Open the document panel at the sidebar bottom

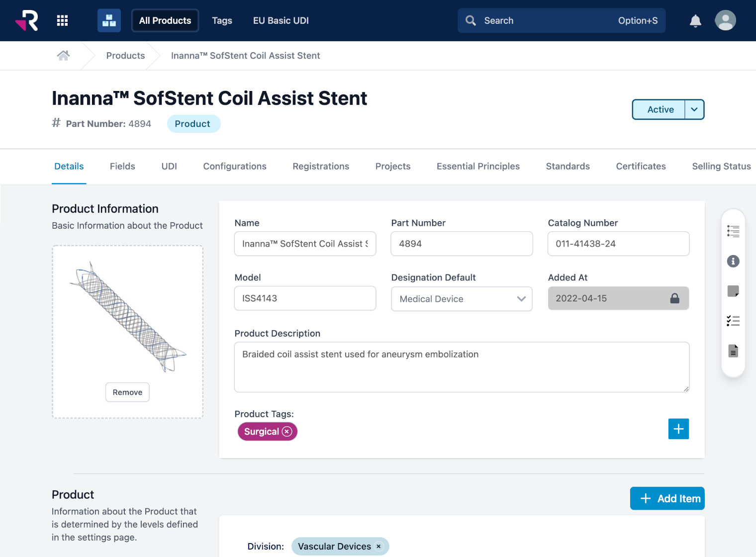(733, 351)
